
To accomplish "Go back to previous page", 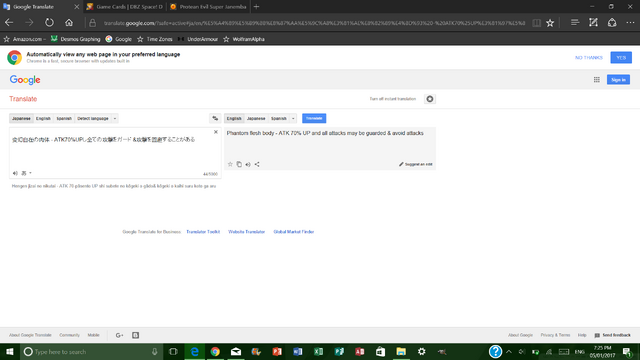I will (9, 23).
